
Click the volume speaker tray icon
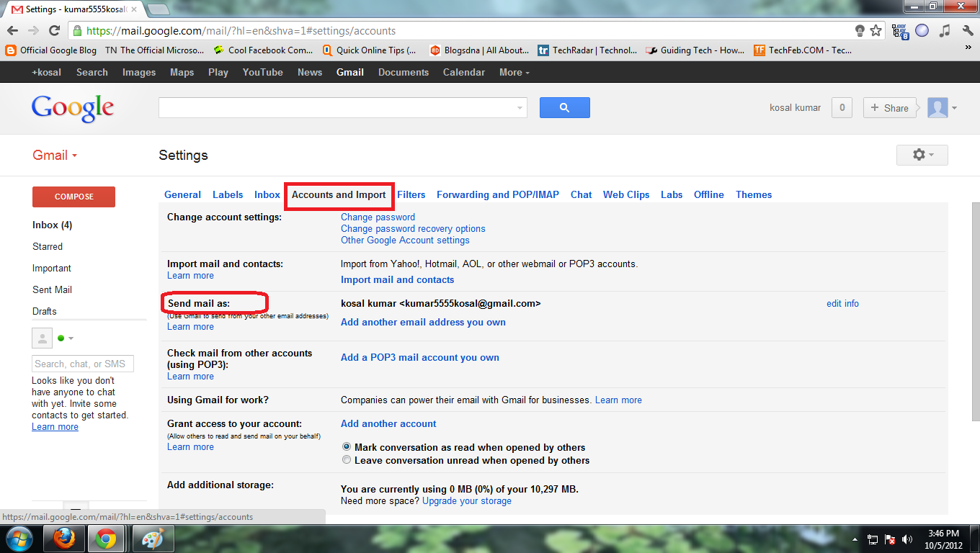coord(907,539)
